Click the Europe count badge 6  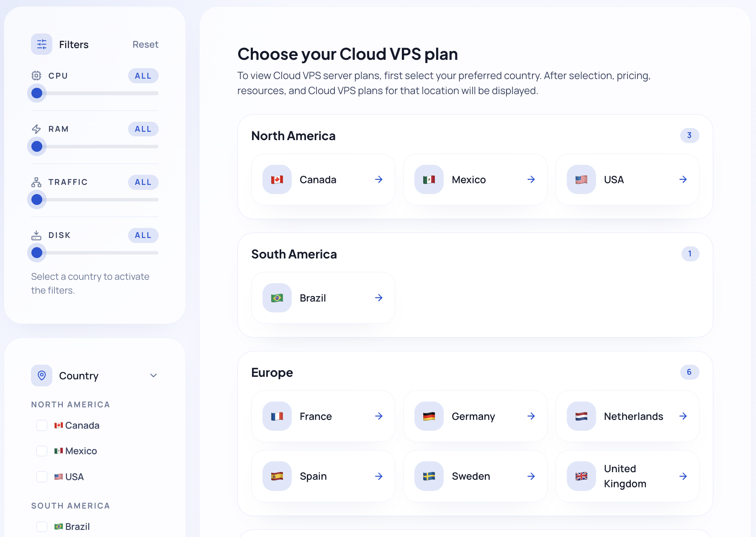689,372
